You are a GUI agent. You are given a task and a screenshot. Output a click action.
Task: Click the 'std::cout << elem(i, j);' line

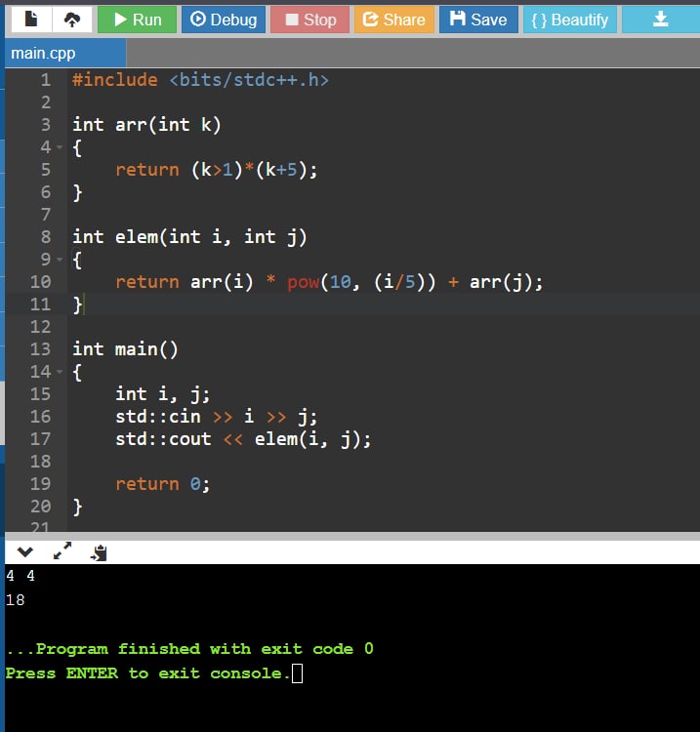[243, 439]
